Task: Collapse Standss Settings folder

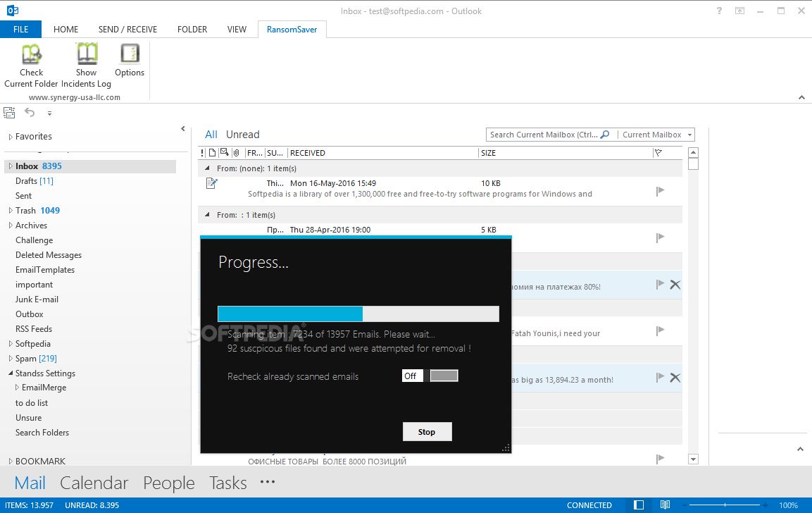Action: point(11,373)
